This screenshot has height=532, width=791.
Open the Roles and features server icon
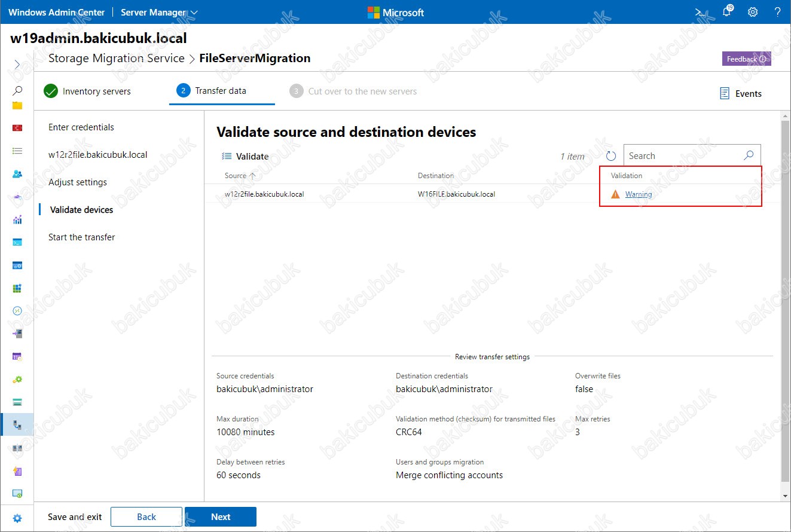[x=17, y=334]
